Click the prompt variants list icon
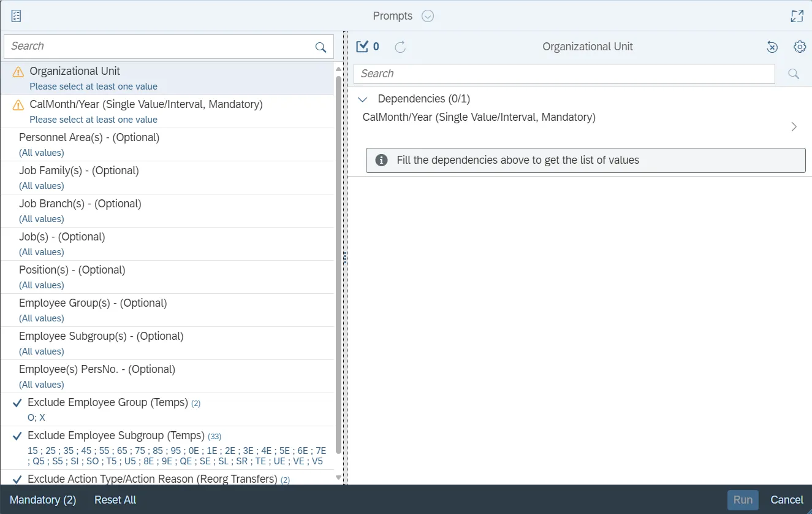 pyautogui.click(x=17, y=16)
